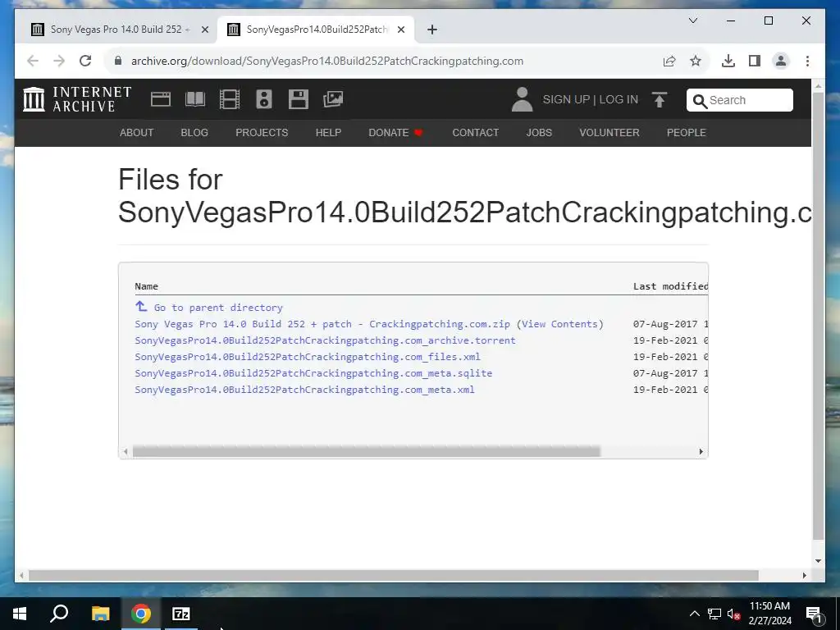Open the PROJECTS menu item
This screenshot has height=630, width=840.
point(262,133)
